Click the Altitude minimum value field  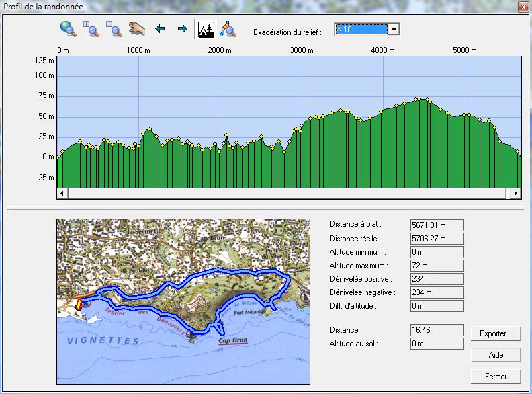[x=437, y=252]
